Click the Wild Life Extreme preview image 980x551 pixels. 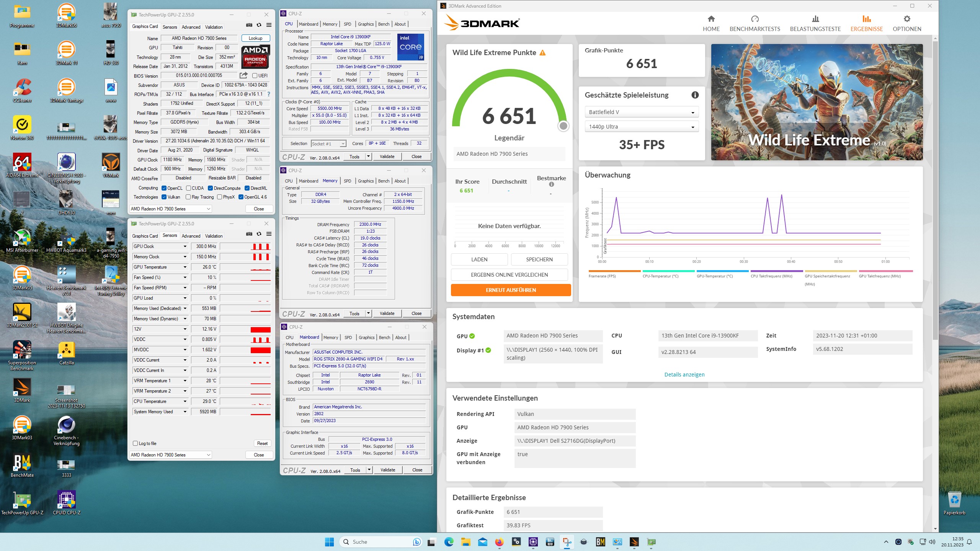[x=817, y=102]
